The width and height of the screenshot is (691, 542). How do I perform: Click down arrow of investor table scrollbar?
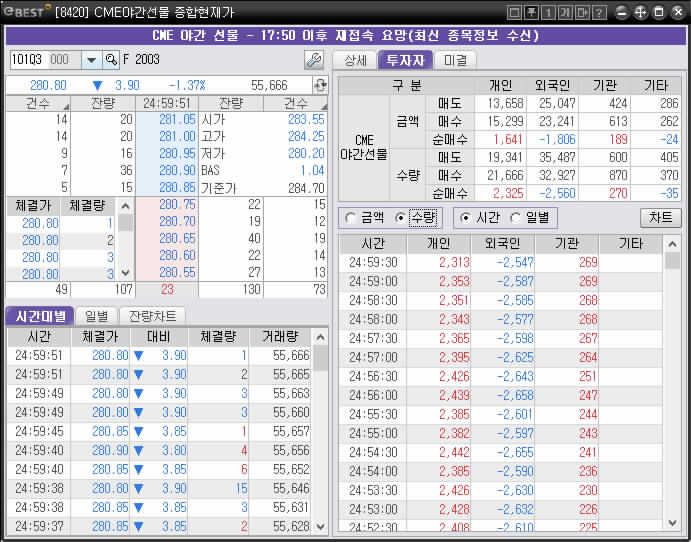pyautogui.click(x=672, y=523)
